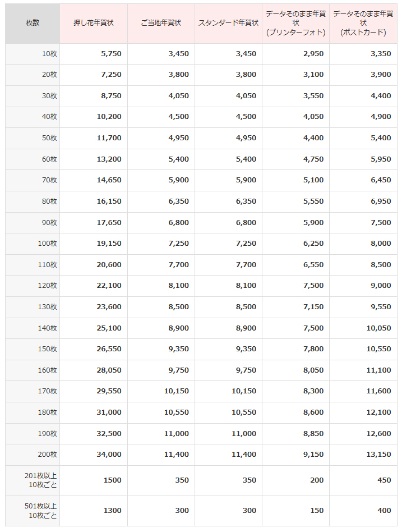
Task: Select the ご当地年賀状 column header
Action: pos(161,23)
